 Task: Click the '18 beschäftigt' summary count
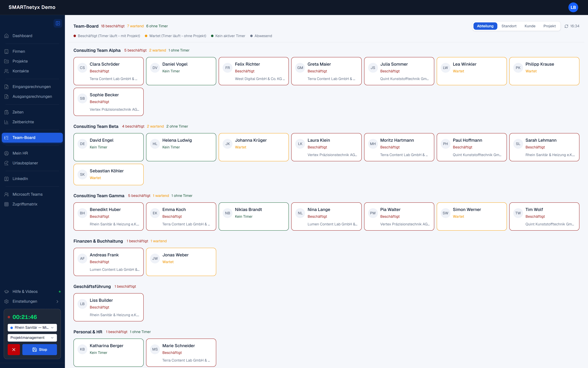113,26
